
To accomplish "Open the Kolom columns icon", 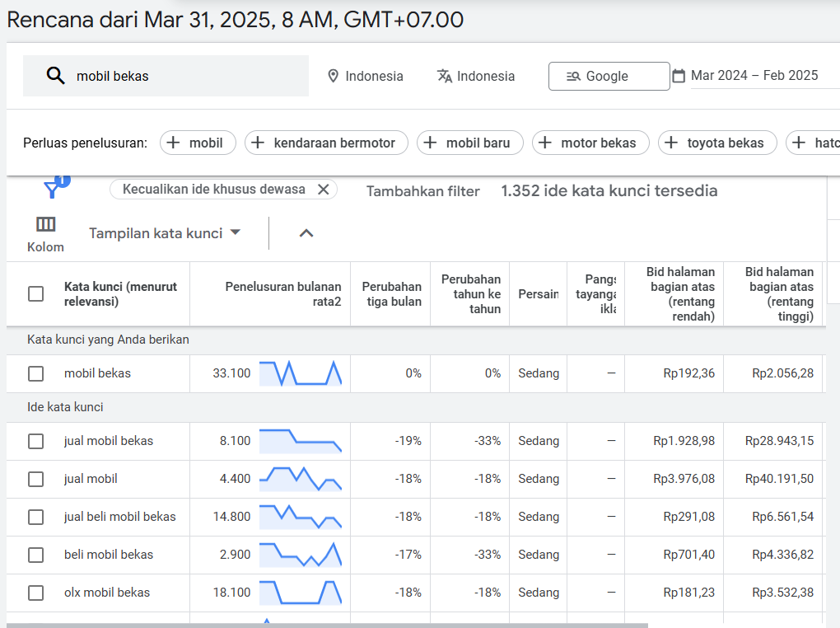I will 45,225.
